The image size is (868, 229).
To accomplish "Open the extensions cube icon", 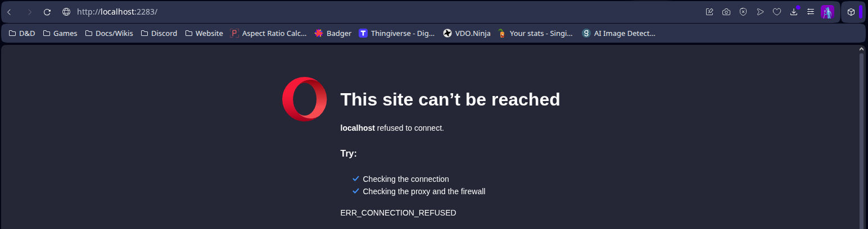I will [851, 12].
